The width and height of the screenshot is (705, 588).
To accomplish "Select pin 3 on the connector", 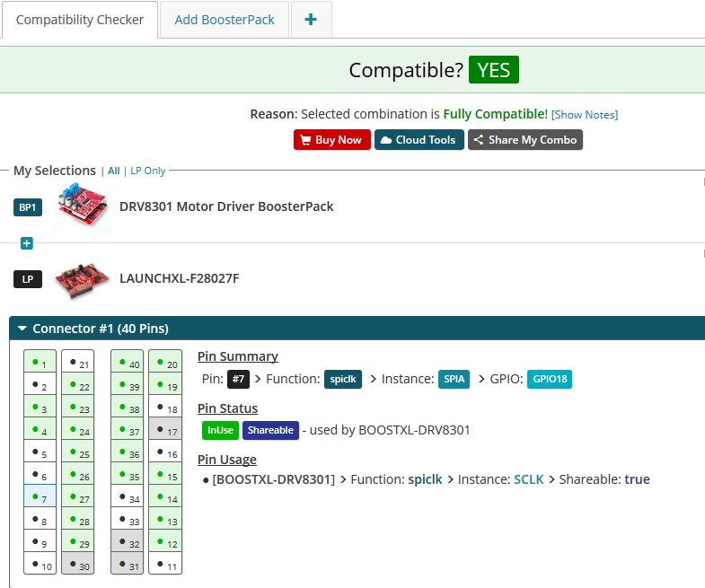I will click(40, 407).
